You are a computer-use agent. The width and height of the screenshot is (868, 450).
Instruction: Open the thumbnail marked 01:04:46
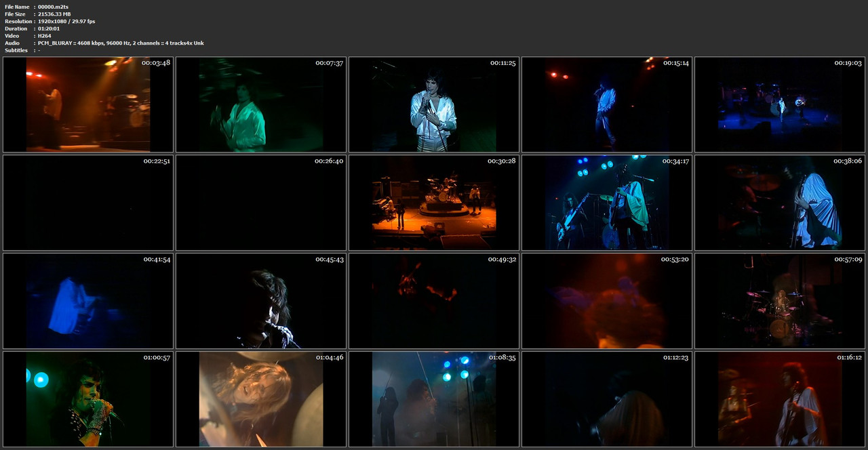pos(261,399)
